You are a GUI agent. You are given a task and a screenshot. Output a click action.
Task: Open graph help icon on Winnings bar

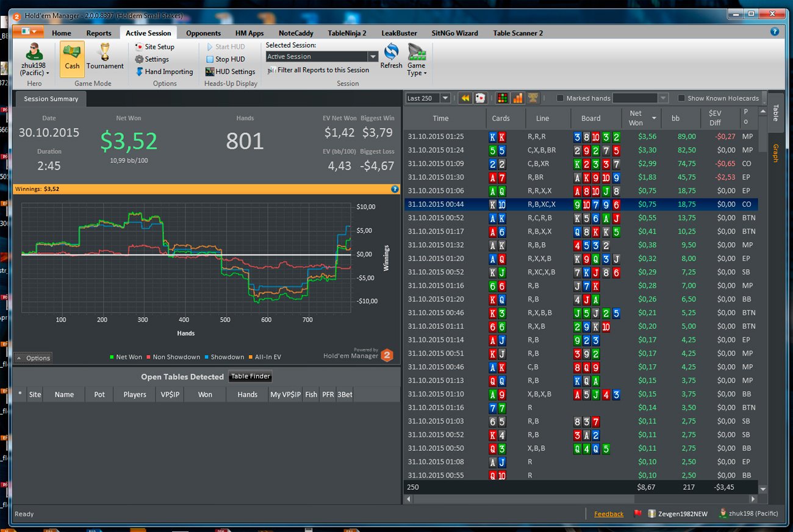tap(395, 189)
